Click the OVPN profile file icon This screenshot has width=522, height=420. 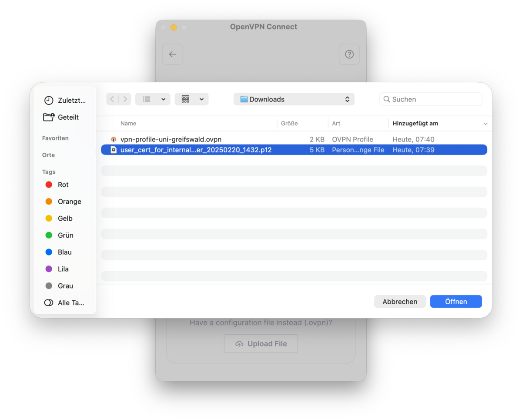[x=114, y=139]
